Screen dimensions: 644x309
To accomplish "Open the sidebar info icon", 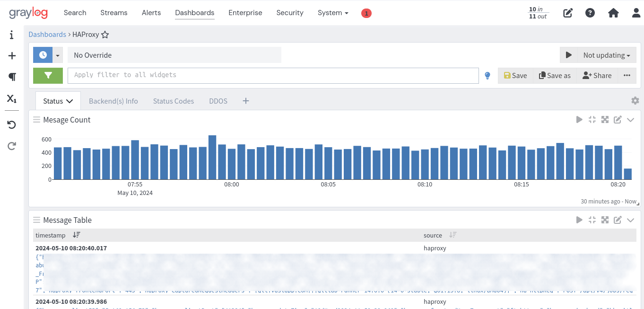I will 12,35.
